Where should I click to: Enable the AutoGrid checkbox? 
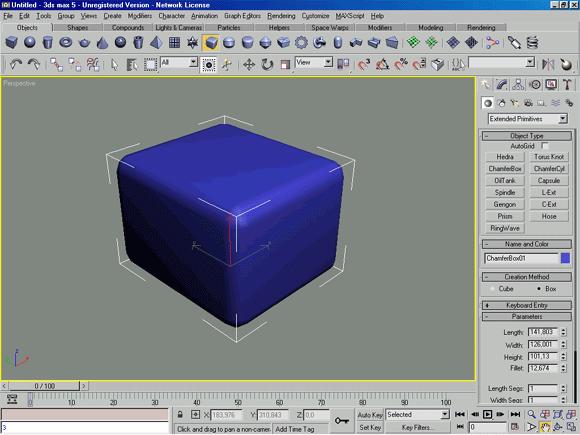coord(544,146)
